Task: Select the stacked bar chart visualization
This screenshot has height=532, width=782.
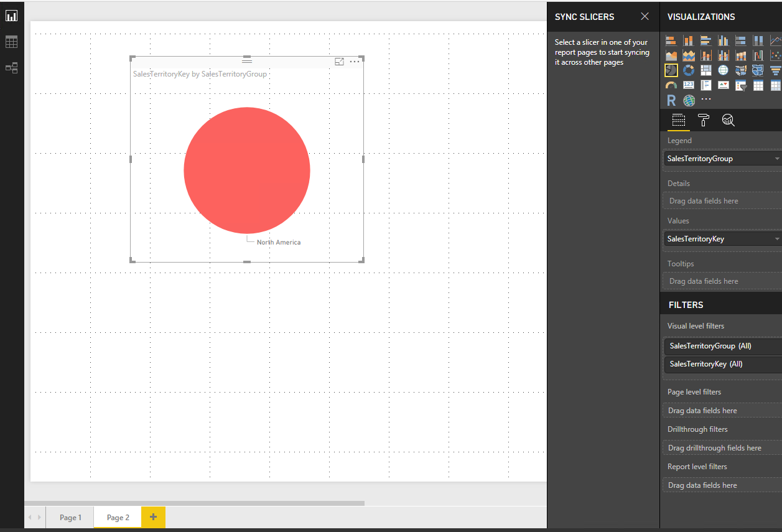Action: [671, 40]
